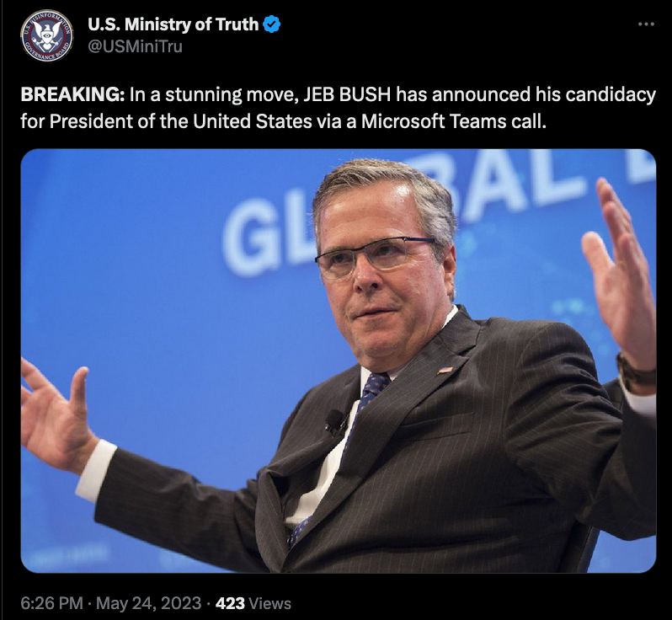This screenshot has height=620, width=672.
Task: Visit the @USMiniTru handle link
Action: (135, 46)
